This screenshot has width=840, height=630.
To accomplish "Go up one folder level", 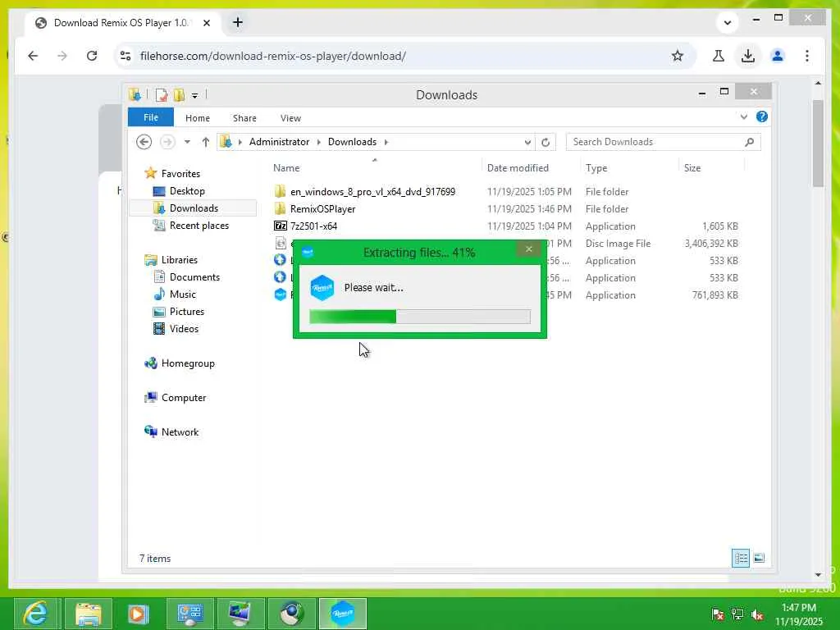I will [x=206, y=142].
